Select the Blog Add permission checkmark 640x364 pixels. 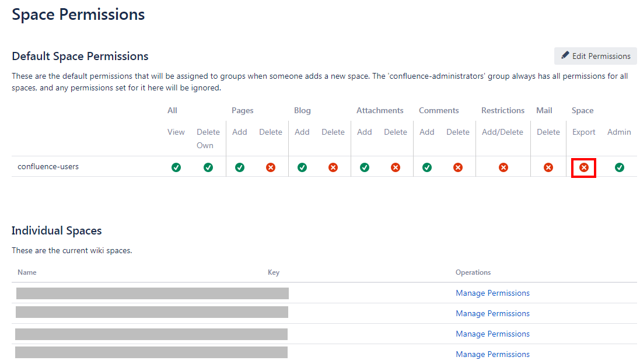(302, 167)
